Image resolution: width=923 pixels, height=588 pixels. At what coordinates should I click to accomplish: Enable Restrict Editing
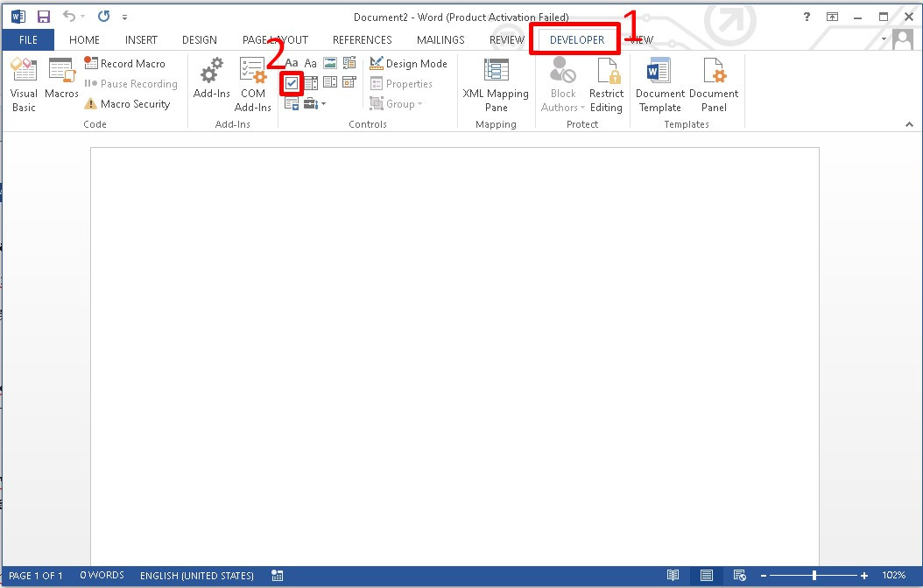(x=606, y=83)
